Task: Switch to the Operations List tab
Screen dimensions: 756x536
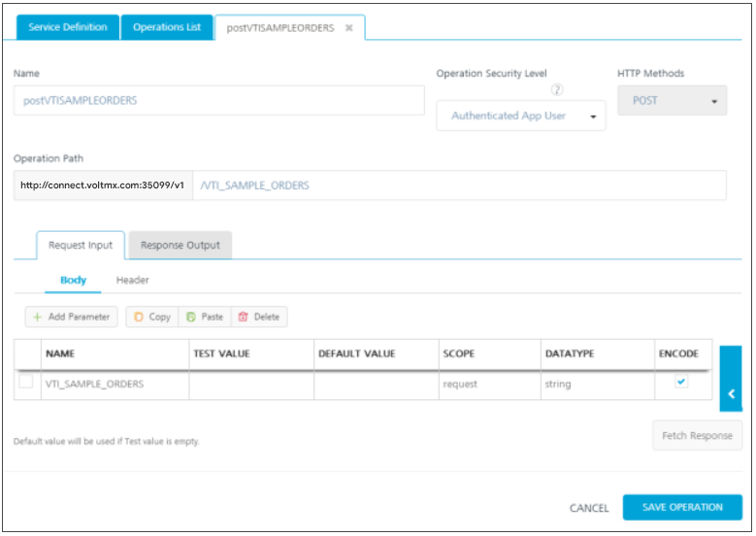Action: [167, 27]
